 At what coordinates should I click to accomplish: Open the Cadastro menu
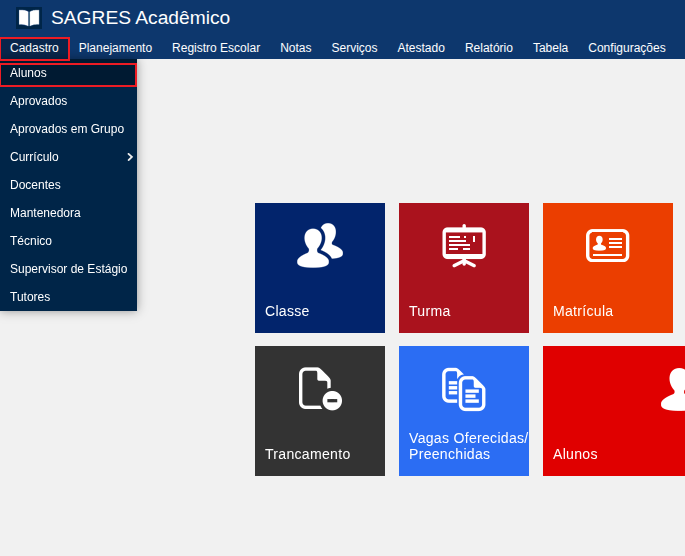(34, 48)
